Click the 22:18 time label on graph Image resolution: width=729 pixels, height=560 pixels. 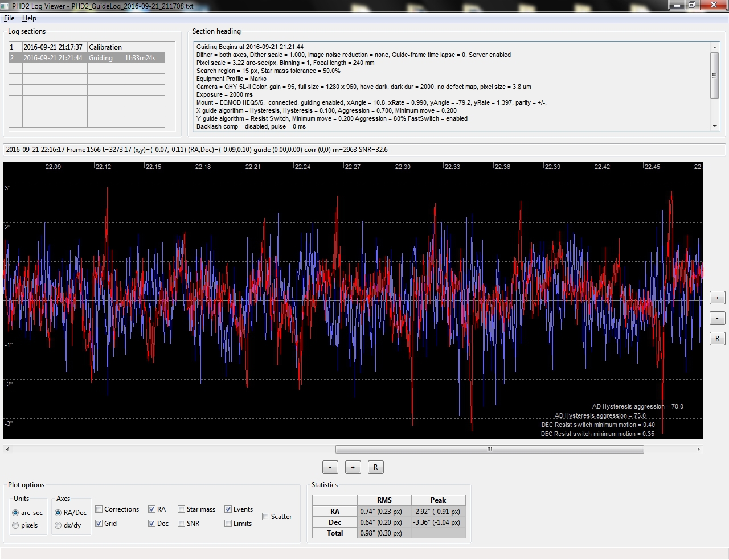(x=203, y=167)
